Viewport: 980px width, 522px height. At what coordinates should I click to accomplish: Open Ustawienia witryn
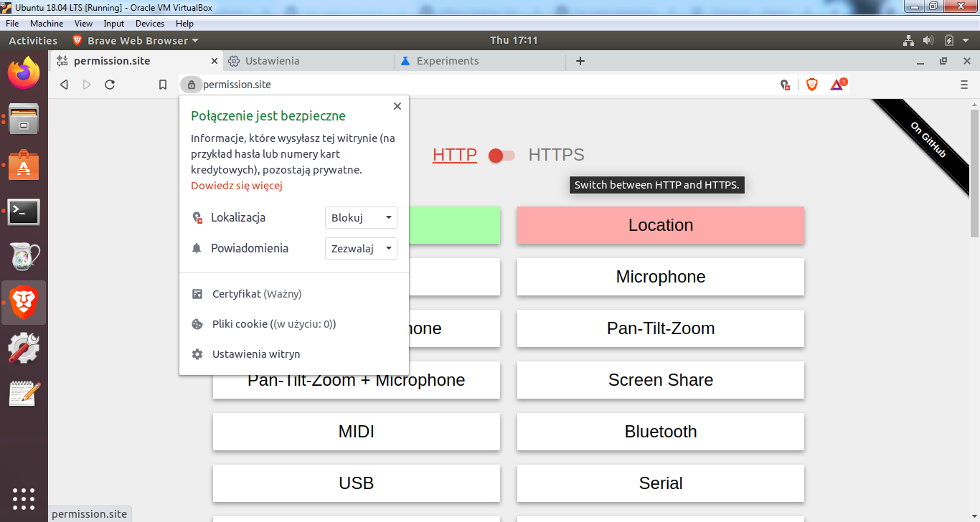pyautogui.click(x=294, y=354)
